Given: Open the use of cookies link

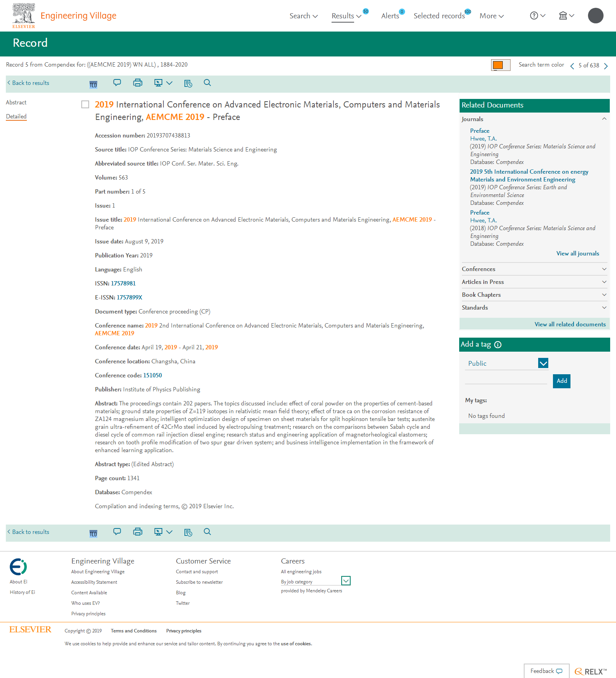Looking at the screenshot, I should [296, 644].
